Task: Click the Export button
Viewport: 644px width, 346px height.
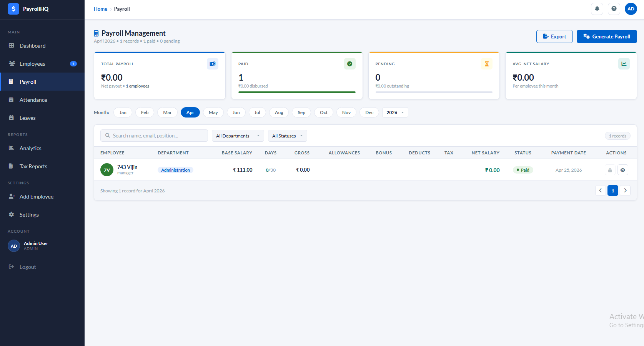Action: (x=554, y=36)
